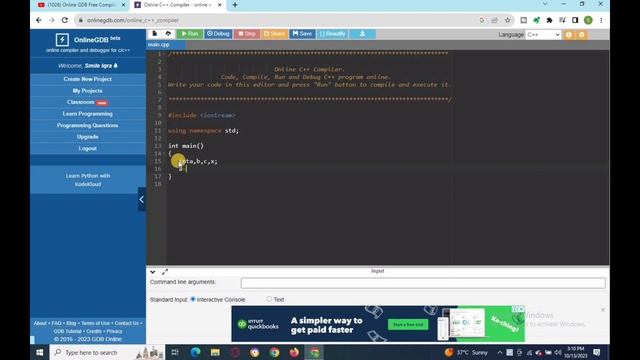Start the Debug session
640x360 pixels.
pyautogui.click(x=218, y=34)
